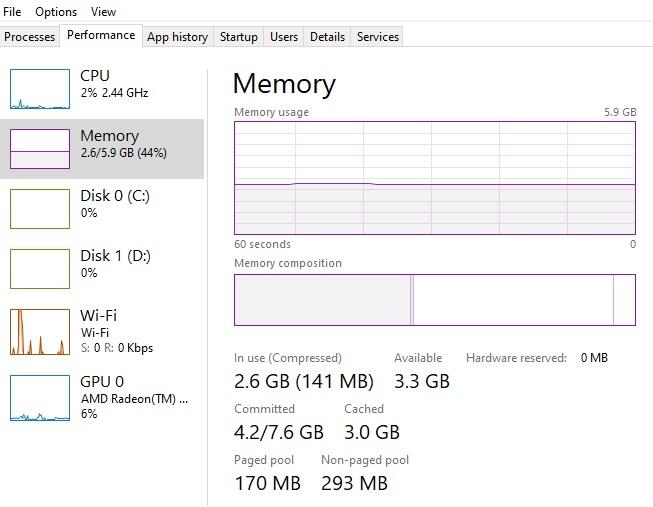Select the Wi-Fi activity graph icon
This screenshot has width=653, height=507.
pyautogui.click(x=40, y=332)
